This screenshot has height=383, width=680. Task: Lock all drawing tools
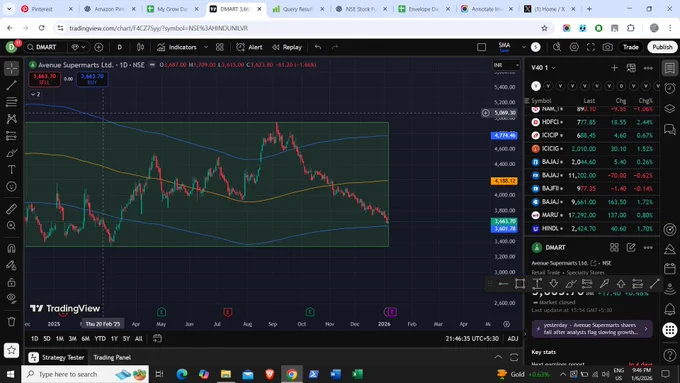click(12, 282)
